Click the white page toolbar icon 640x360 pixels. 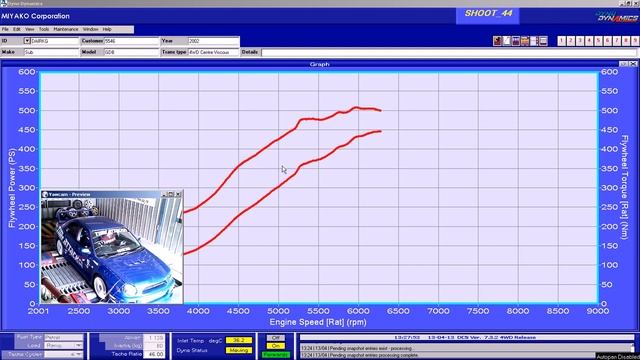tap(507, 41)
